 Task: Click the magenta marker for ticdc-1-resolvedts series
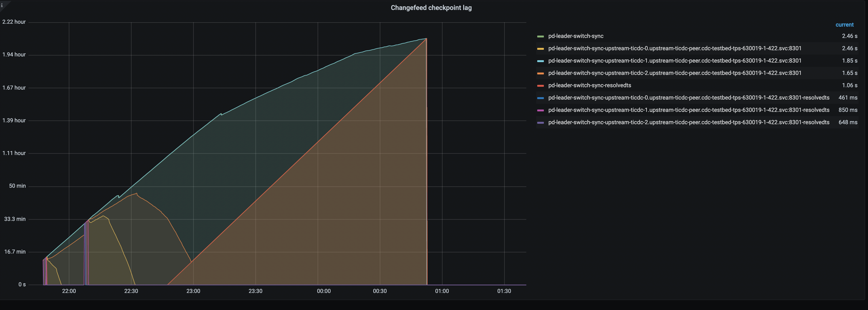click(x=541, y=110)
